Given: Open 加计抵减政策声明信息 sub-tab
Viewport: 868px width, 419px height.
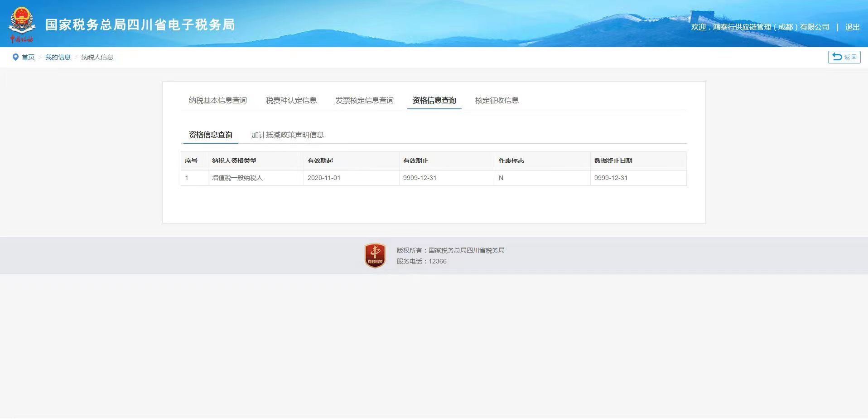Looking at the screenshot, I should (287, 135).
